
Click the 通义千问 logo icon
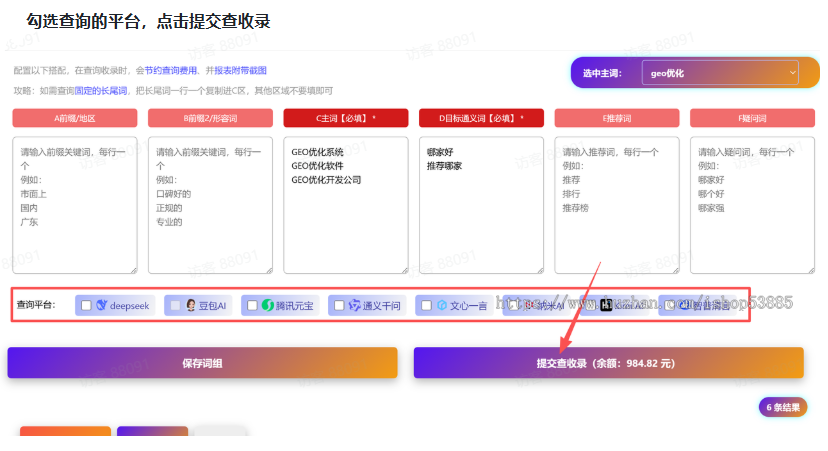point(354,305)
